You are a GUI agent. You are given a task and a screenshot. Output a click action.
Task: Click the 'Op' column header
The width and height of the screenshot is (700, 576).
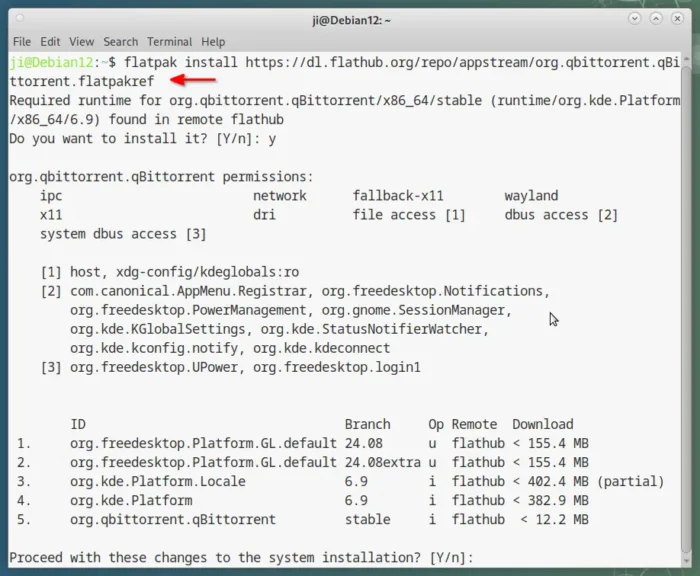(436, 425)
